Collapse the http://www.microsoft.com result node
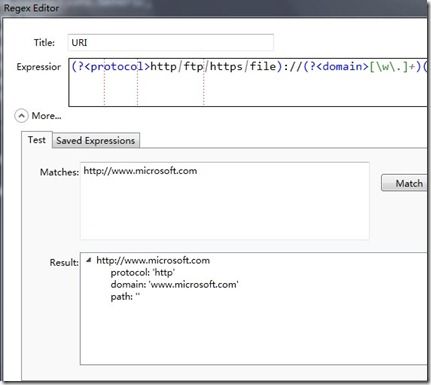The width and height of the screenshot is (431, 385). click(x=88, y=260)
